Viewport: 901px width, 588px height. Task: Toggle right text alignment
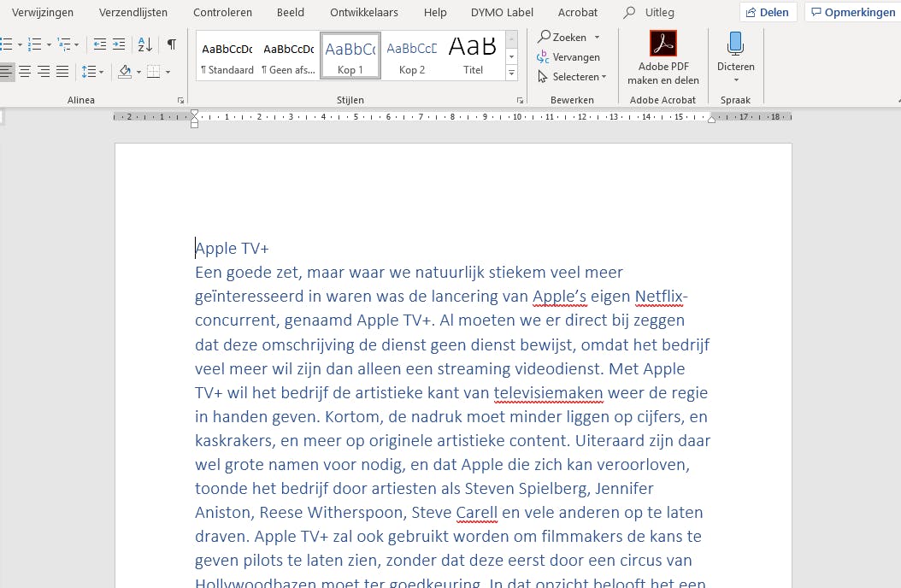(44, 72)
